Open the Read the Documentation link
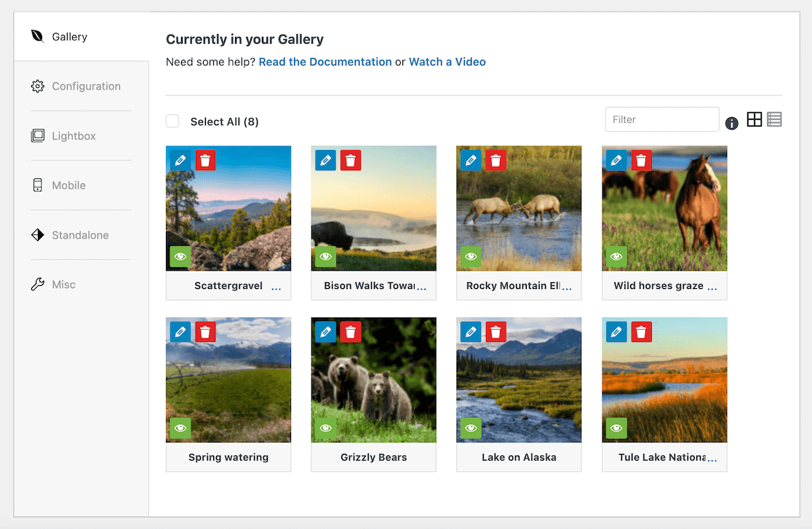The width and height of the screenshot is (812, 529). 325,62
